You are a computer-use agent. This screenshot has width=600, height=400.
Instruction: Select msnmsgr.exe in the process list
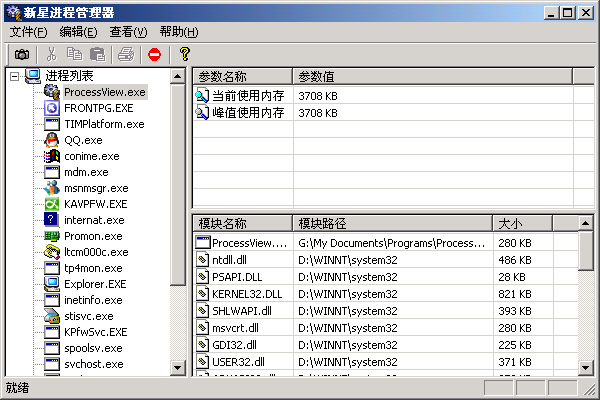point(96,188)
